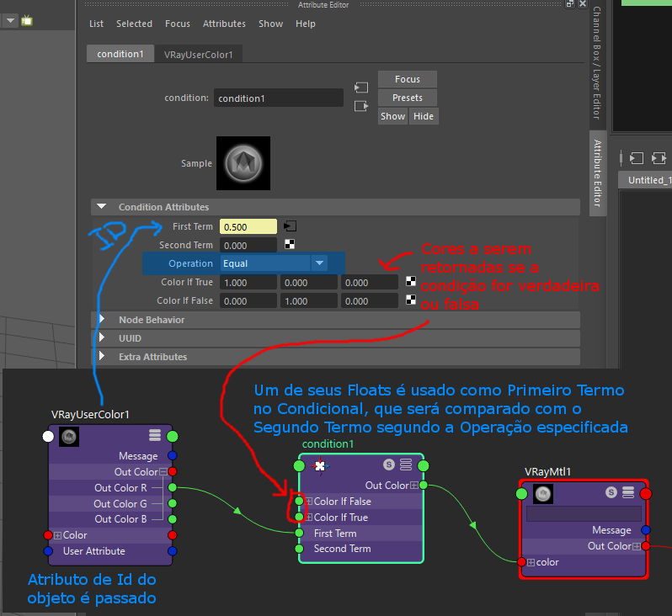Click the view mode icon on the VRayUserColor1 node
The image size is (672, 616).
(x=155, y=435)
